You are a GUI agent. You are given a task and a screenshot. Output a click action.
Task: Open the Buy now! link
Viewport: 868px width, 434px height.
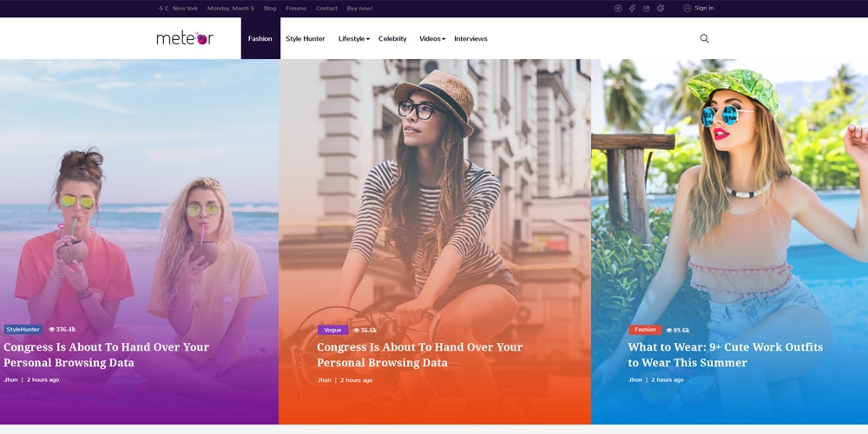(360, 9)
